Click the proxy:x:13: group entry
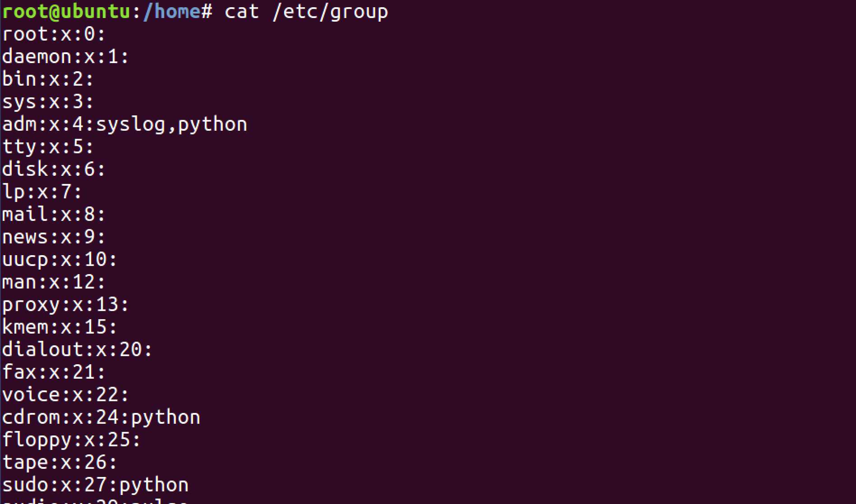 click(65, 305)
